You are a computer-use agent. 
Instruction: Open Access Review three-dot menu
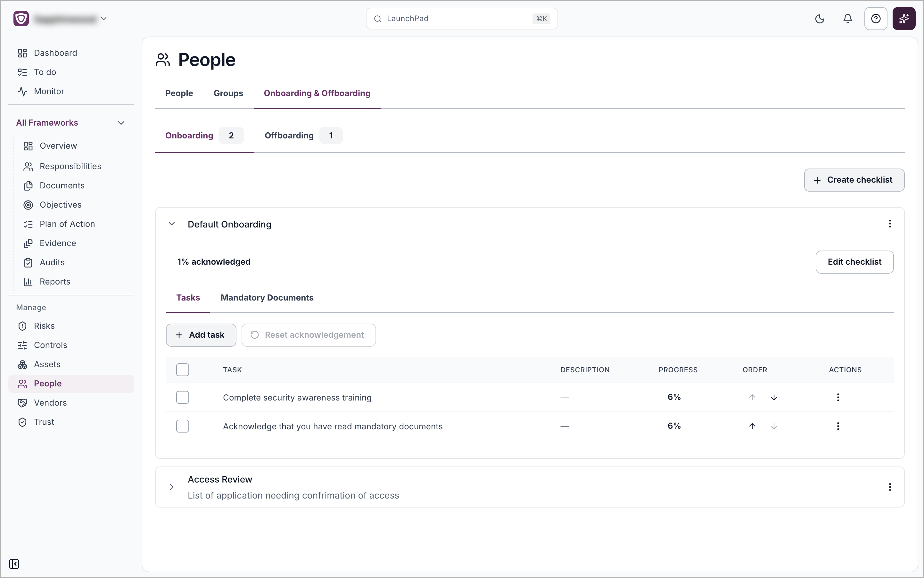pyautogui.click(x=890, y=487)
